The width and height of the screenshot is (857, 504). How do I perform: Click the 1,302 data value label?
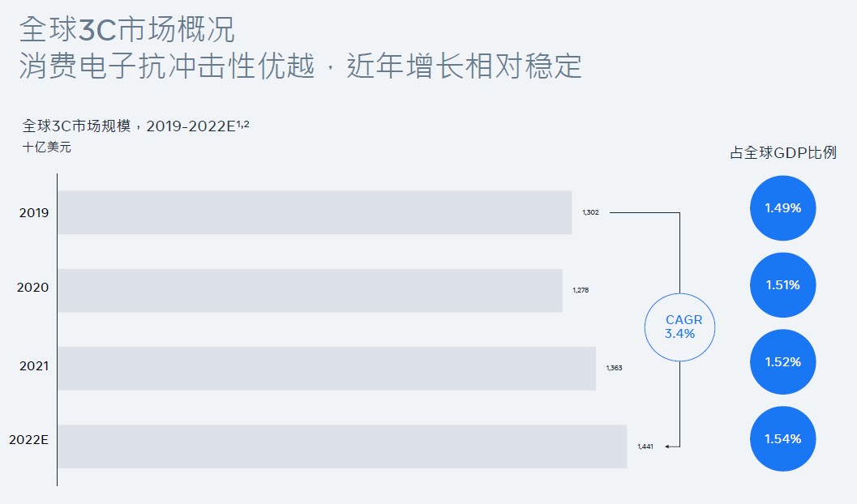(590, 212)
